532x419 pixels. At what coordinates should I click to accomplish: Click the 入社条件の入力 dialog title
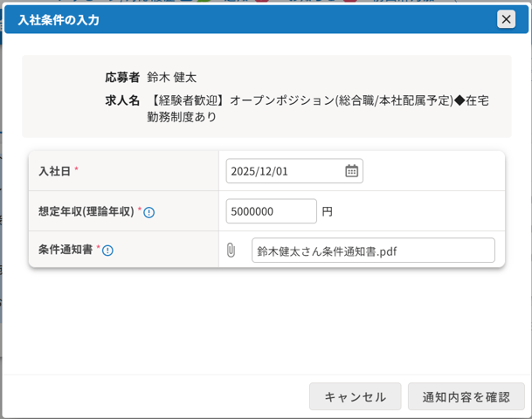click(x=59, y=20)
